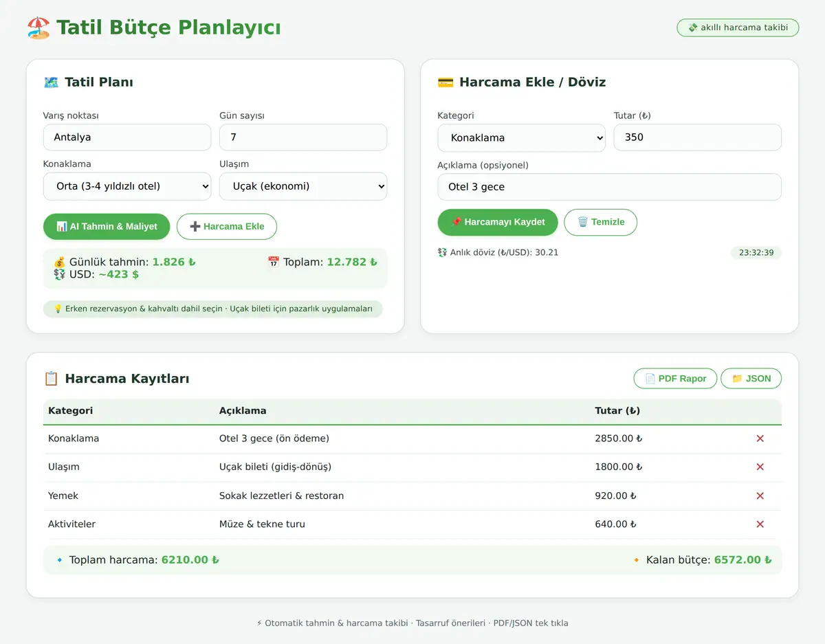Viewport: 825px width, 644px height.
Task: Click the beach umbrella logo icon
Action: tap(38, 28)
